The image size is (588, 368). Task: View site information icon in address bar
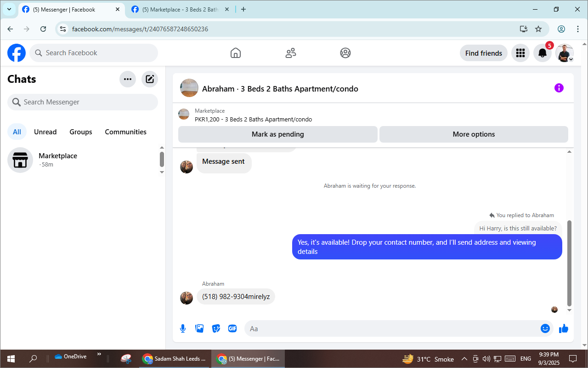pos(63,29)
